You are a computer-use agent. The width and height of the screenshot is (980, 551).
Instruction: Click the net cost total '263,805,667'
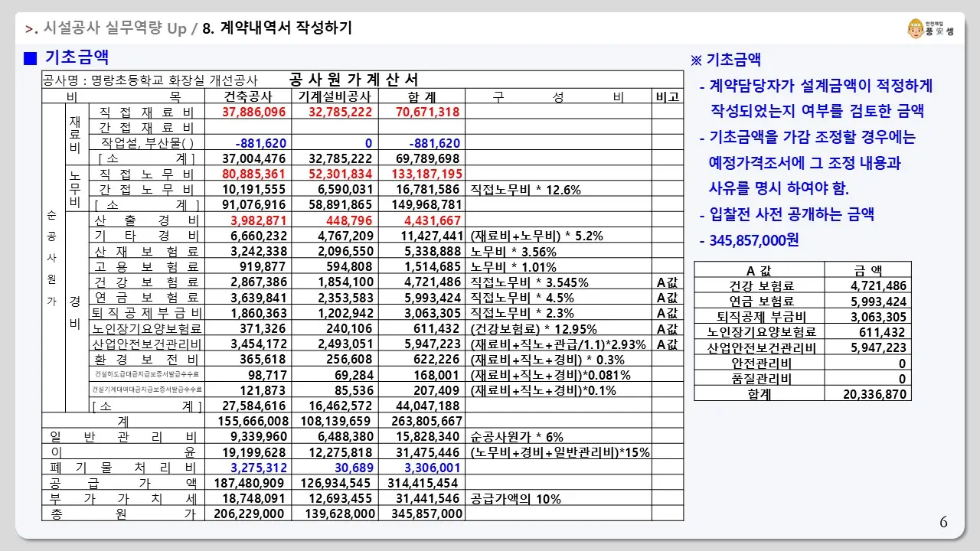tap(426, 421)
